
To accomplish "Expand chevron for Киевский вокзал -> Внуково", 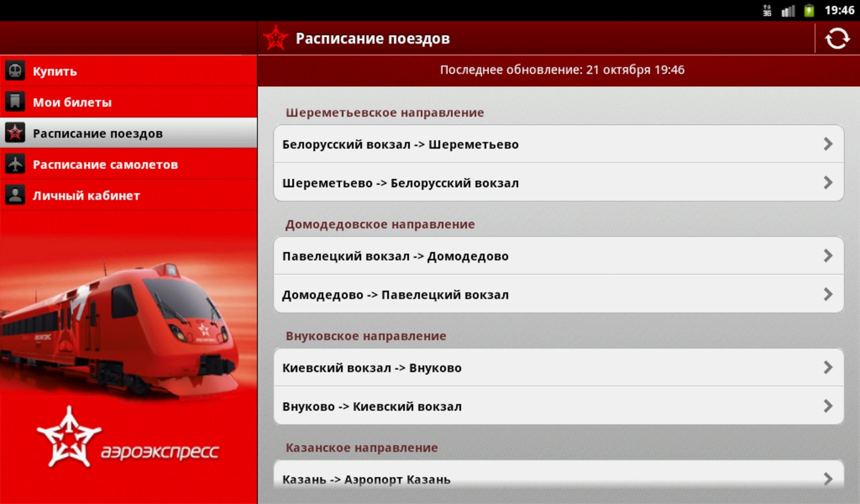I will point(828,367).
